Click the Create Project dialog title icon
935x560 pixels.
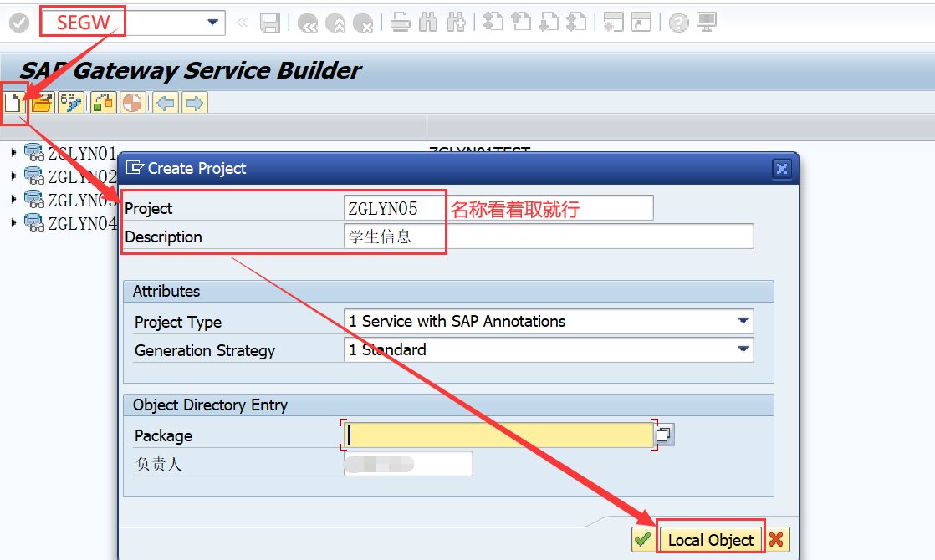135,168
